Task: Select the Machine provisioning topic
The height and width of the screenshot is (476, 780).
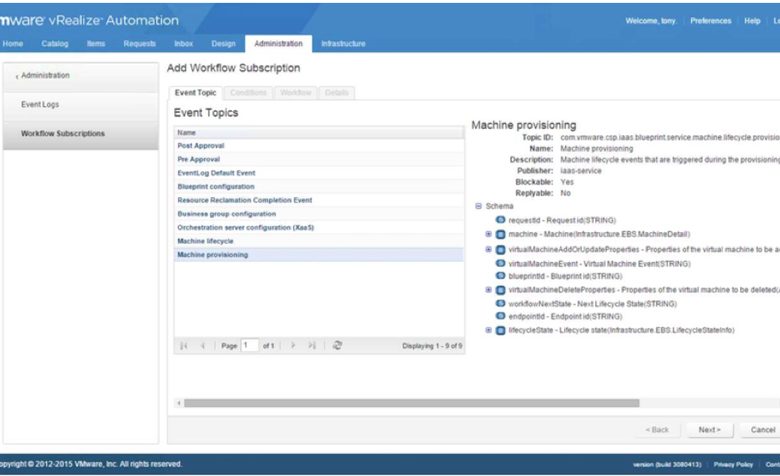Action: (x=319, y=255)
